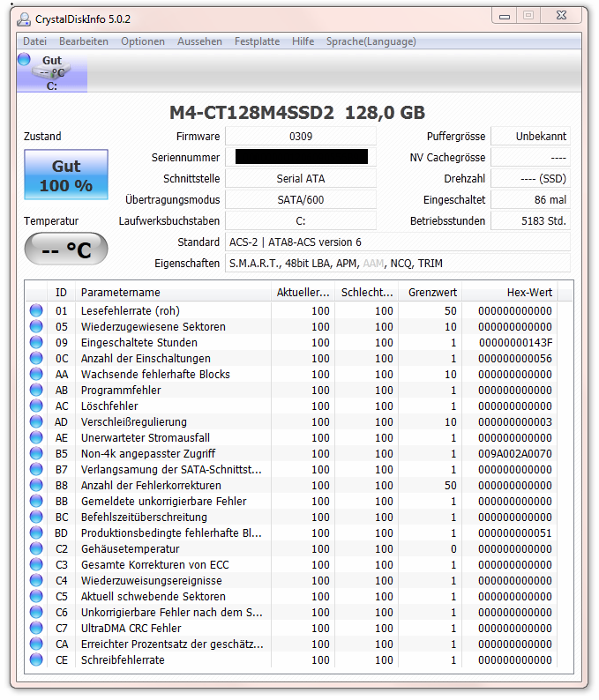This screenshot has width=599, height=700.
Task: Click the status icon for B7 Verlangsamung row
Action: (36, 469)
